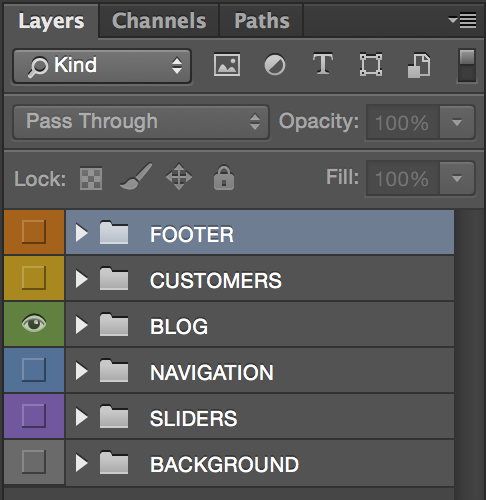Open the Kind filter dropdown
Image resolution: width=486 pixels, height=500 pixels.
tap(102, 66)
